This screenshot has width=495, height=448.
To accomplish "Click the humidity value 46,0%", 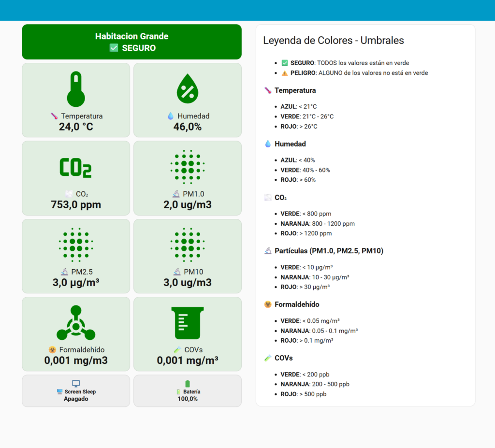I will 188,127.
